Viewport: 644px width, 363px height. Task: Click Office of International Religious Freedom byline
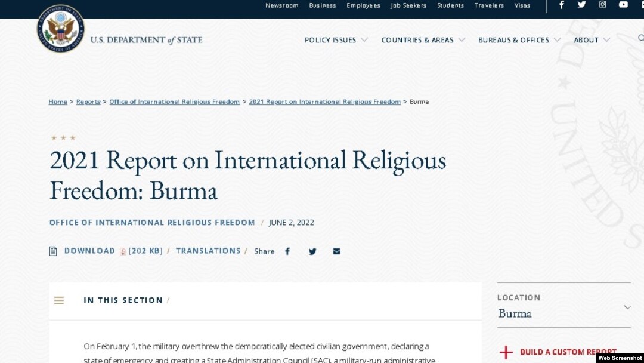pos(152,223)
